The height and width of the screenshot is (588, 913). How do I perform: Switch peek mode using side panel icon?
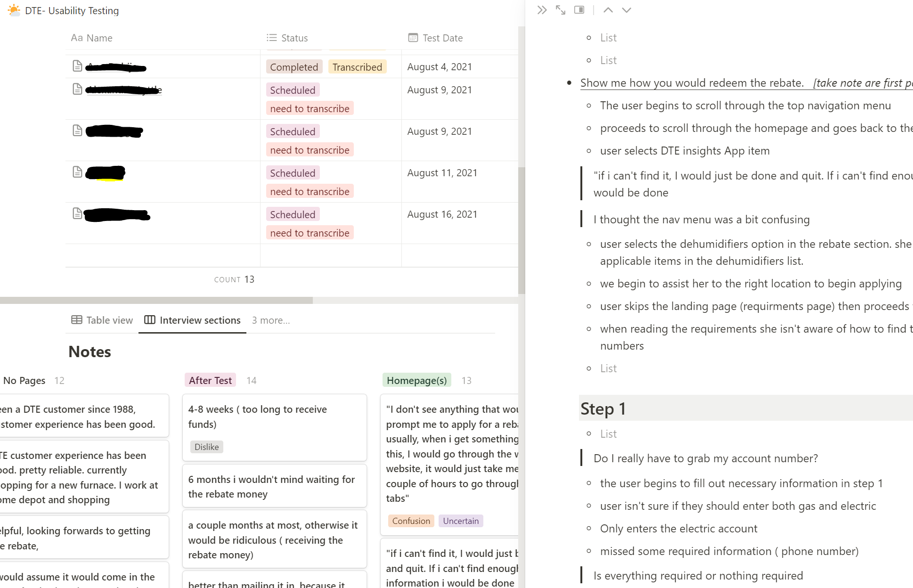579,10
